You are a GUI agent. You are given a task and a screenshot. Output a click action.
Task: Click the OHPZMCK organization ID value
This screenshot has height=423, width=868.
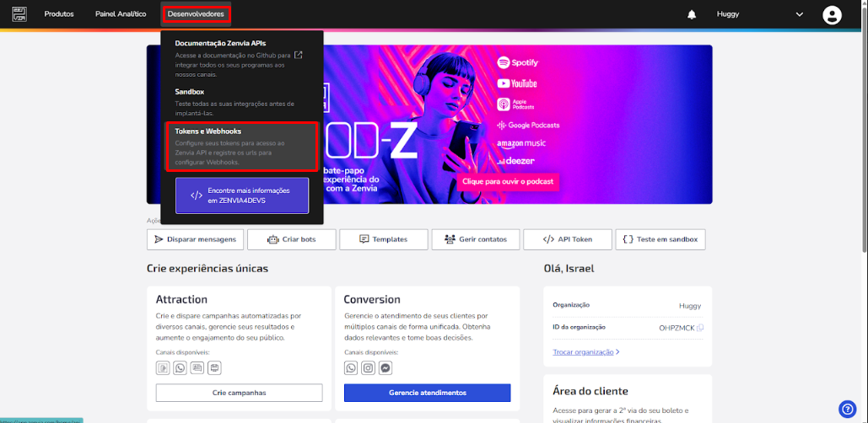point(677,328)
